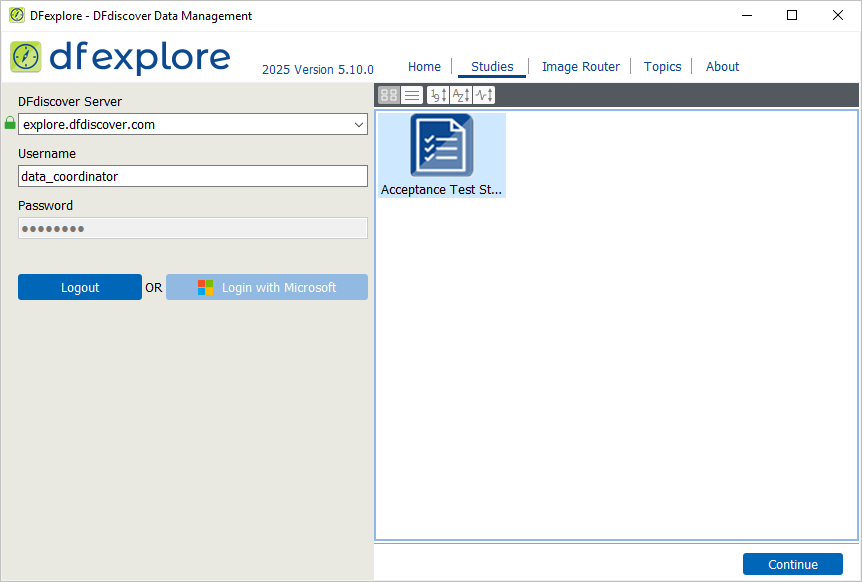This screenshot has width=862, height=582.
Task: Open the About tab
Action: [722, 66]
